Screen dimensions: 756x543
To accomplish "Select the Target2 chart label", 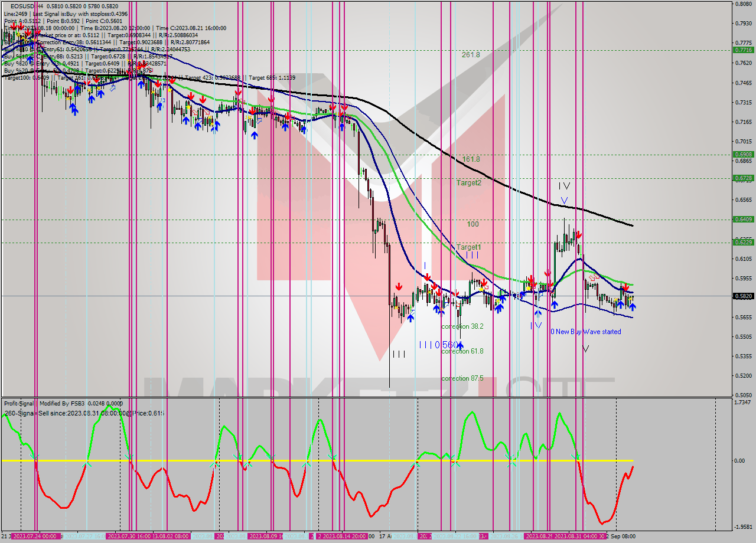I will [x=468, y=183].
